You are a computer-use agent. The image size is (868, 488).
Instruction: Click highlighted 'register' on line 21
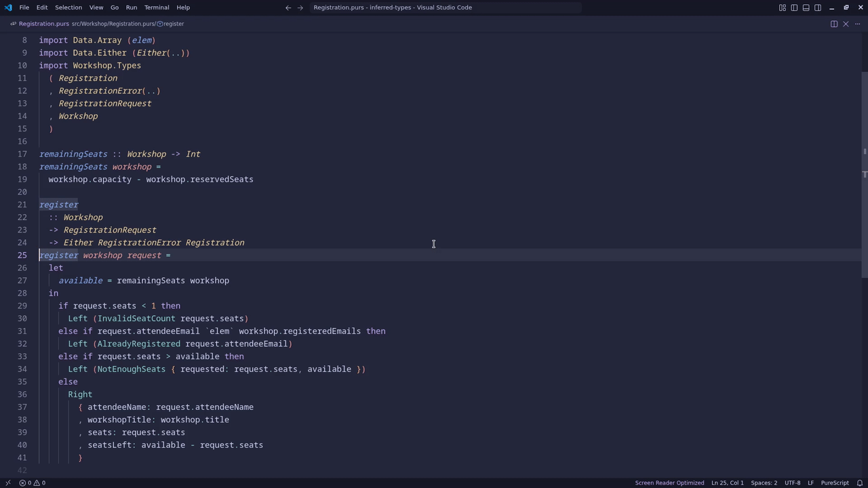pyautogui.click(x=59, y=205)
